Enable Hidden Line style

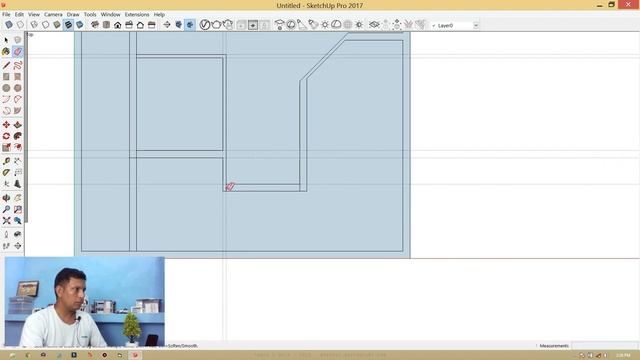point(46,25)
